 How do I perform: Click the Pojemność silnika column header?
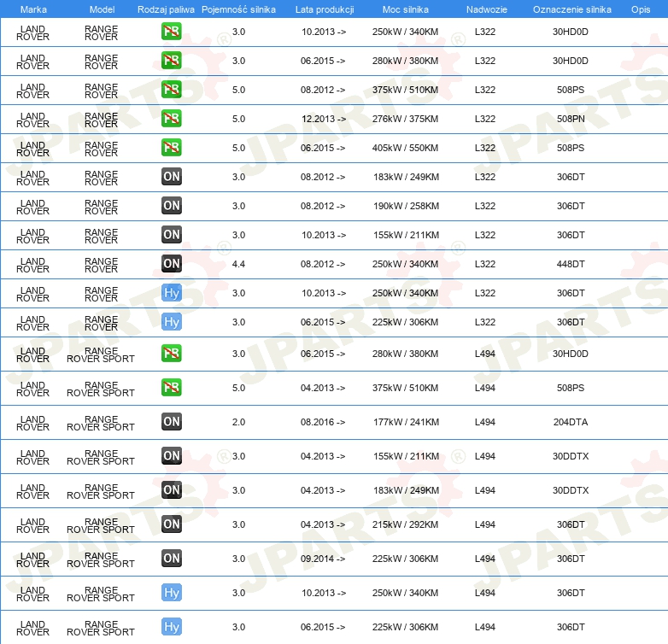[x=238, y=9]
